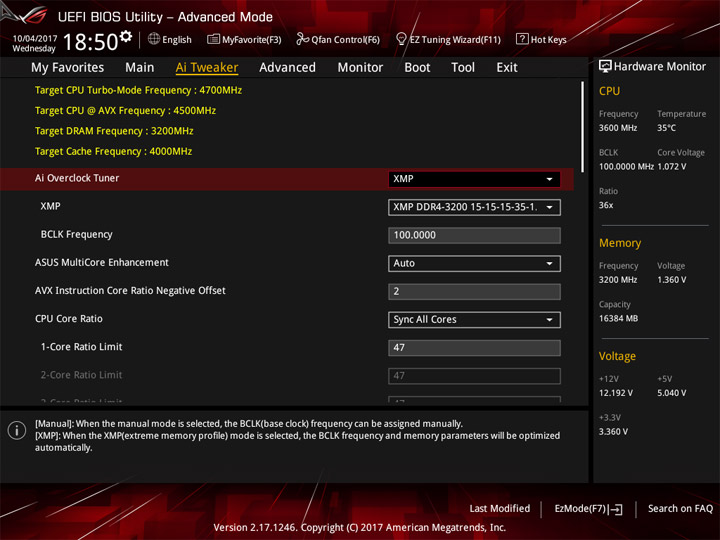
Task: Click the settings gear next to clock
Action: click(x=125, y=36)
